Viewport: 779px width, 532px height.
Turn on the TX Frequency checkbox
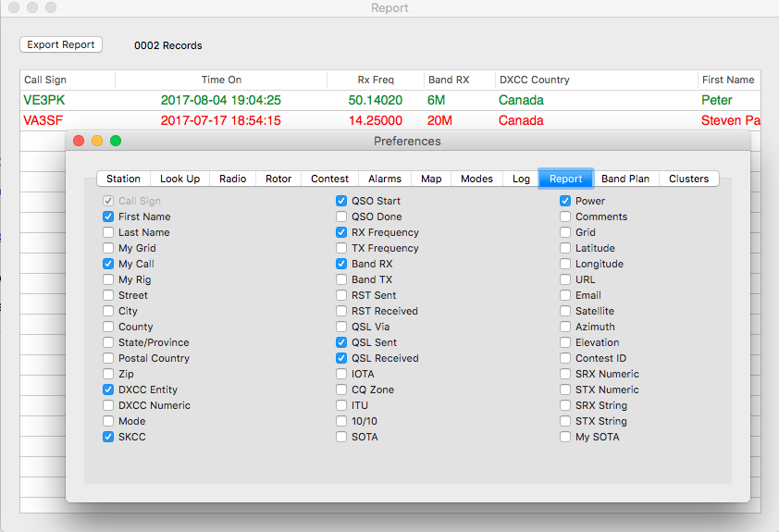pos(342,248)
